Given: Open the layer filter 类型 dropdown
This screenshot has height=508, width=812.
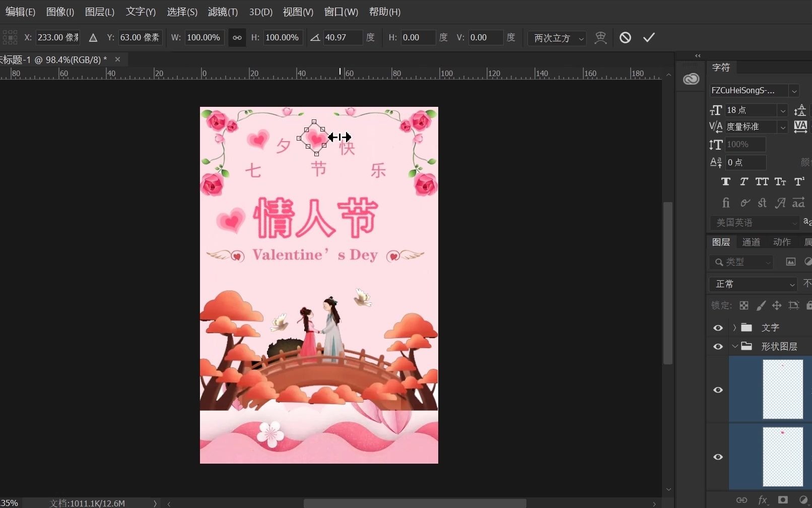Looking at the screenshot, I should (741, 262).
